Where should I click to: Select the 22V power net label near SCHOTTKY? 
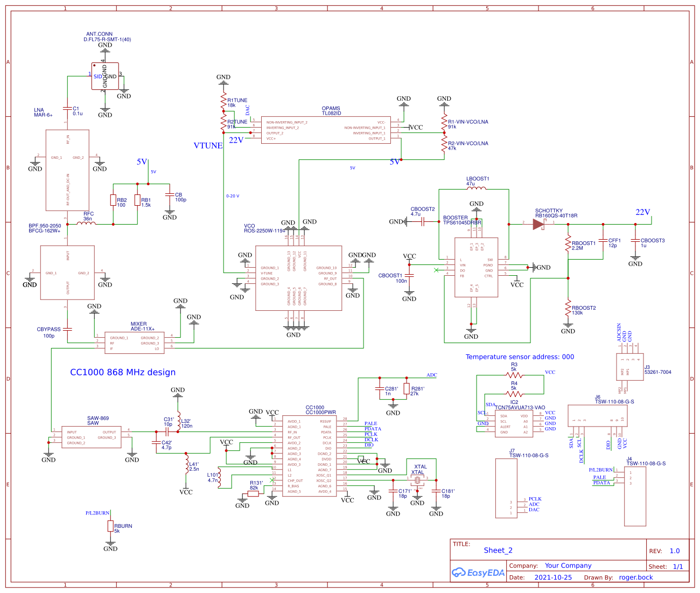643,211
